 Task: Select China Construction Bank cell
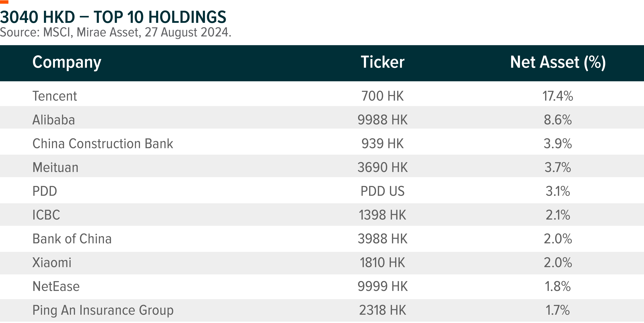coord(103,143)
